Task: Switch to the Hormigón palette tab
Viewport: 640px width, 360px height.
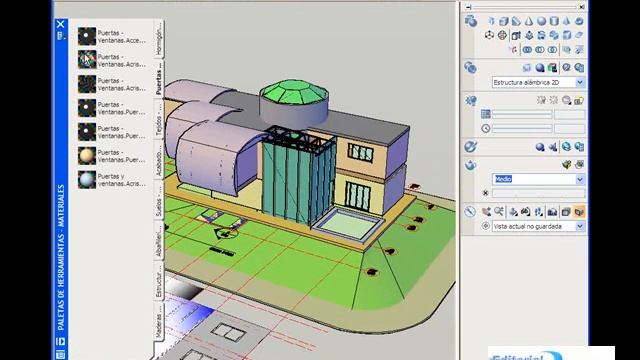Action: point(159,39)
